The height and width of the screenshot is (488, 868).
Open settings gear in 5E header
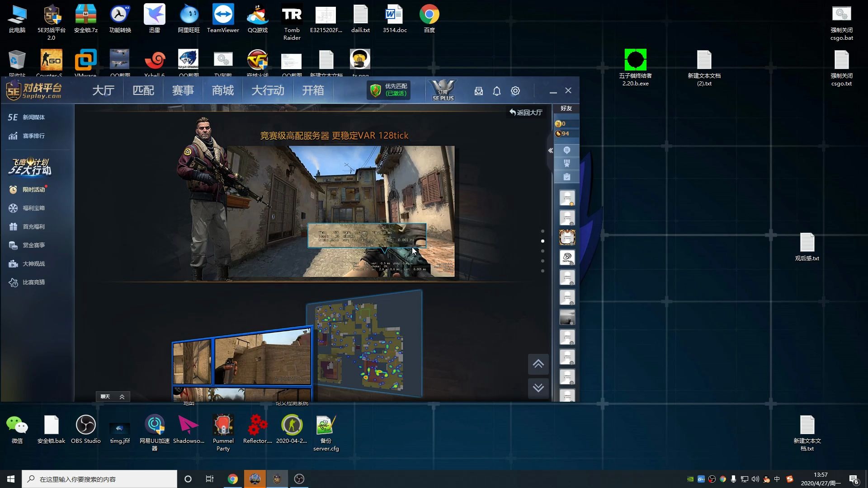515,91
